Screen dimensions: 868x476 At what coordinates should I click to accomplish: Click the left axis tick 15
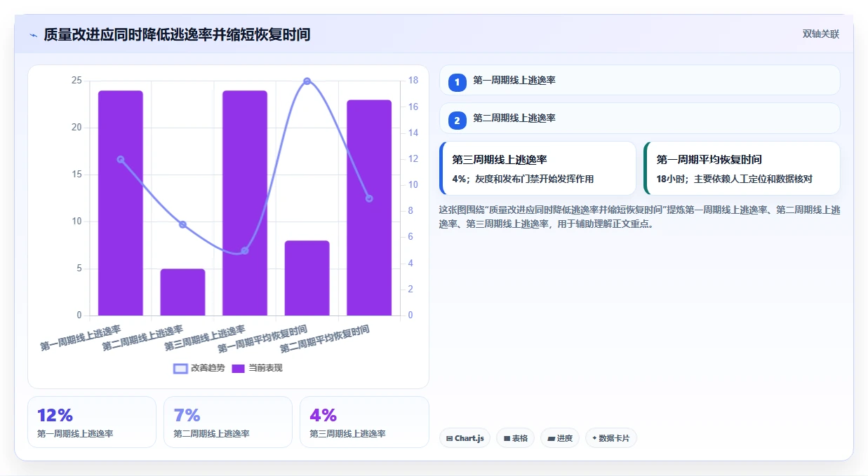coord(76,175)
